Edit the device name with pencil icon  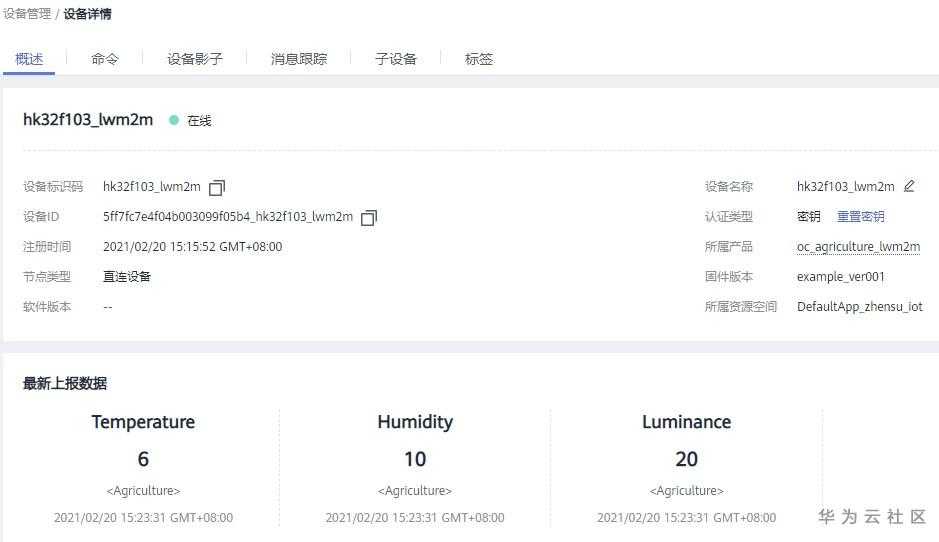909,186
